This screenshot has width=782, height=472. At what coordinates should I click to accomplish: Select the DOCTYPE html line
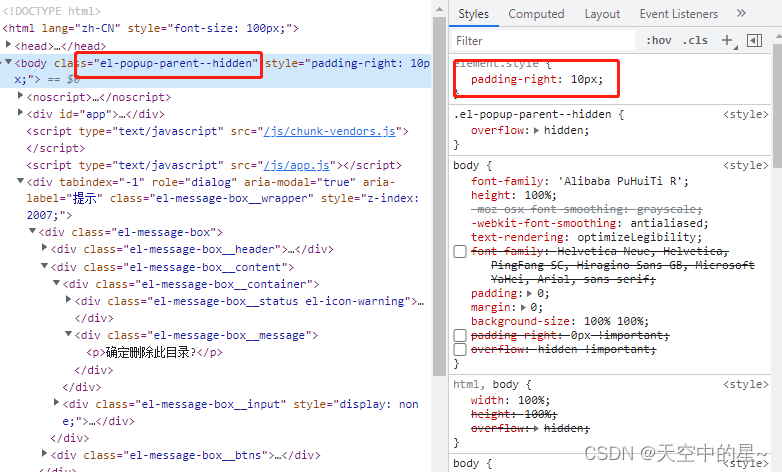coord(51,11)
